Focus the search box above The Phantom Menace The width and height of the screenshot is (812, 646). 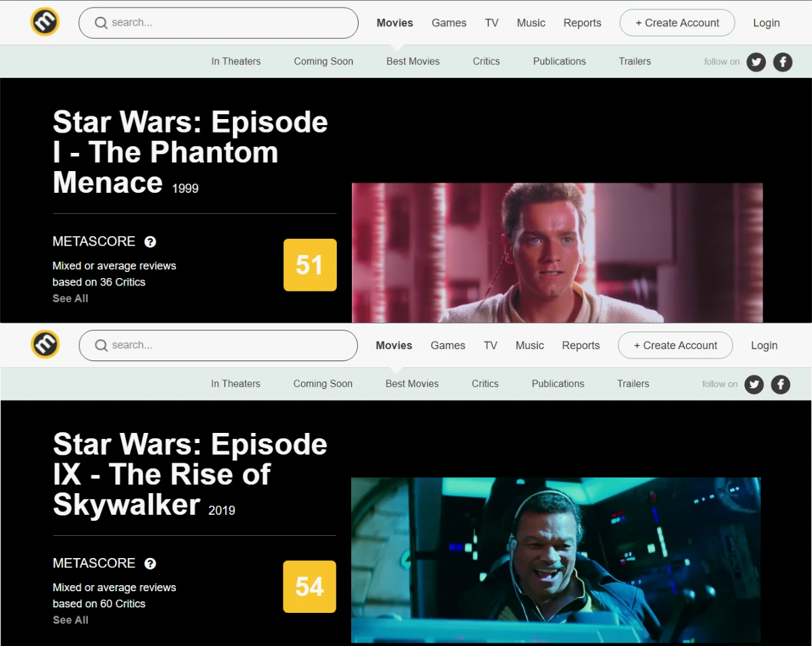[219, 23]
